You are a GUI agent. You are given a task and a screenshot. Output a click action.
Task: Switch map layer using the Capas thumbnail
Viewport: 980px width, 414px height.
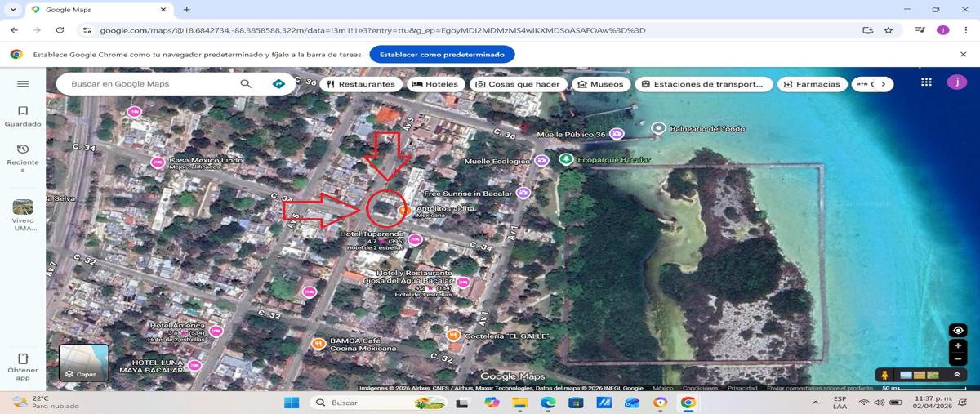click(84, 363)
